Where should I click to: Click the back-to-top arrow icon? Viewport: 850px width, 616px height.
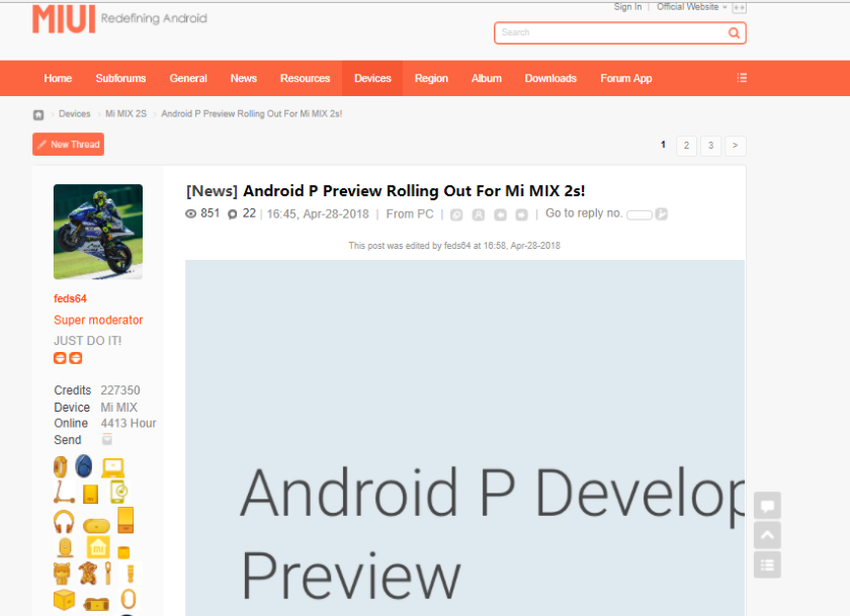click(767, 535)
